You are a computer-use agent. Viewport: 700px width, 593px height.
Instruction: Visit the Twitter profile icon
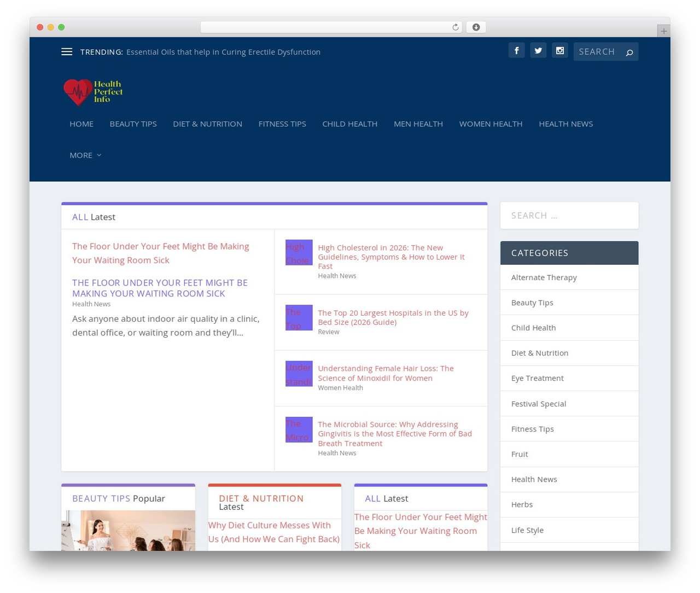tap(538, 50)
